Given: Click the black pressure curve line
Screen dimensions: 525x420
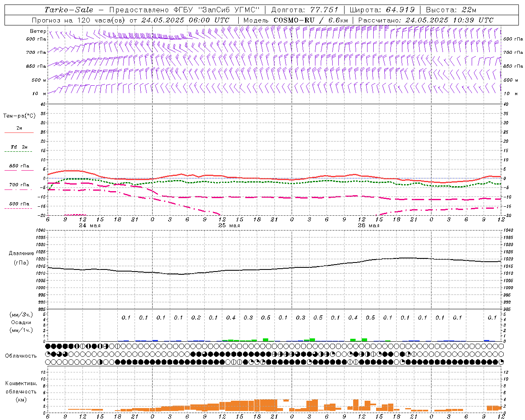Looking at the screenshot, I should (275, 269).
